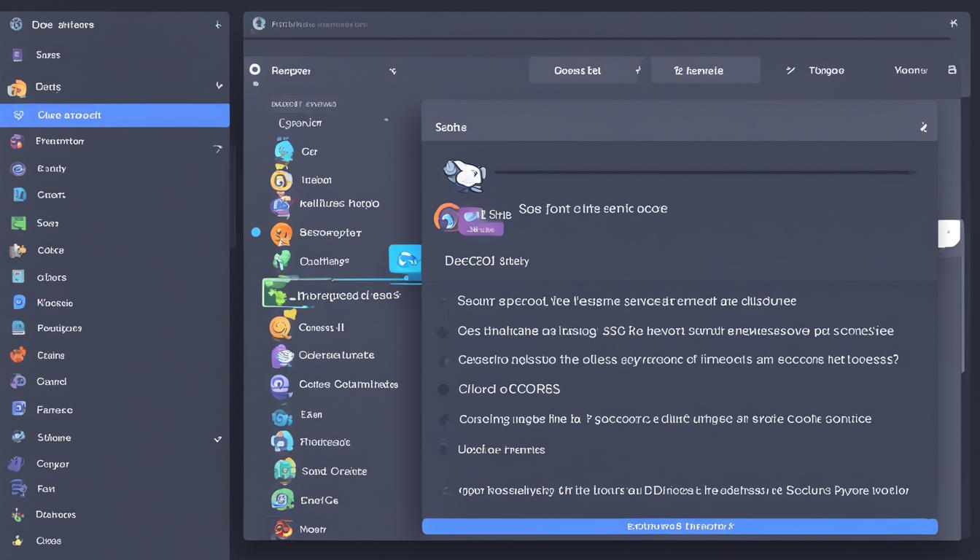Select the highlighted Inbrerpueed dlesas list row
The height and width of the screenshot is (560, 980).
pyautogui.click(x=341, y=295)
